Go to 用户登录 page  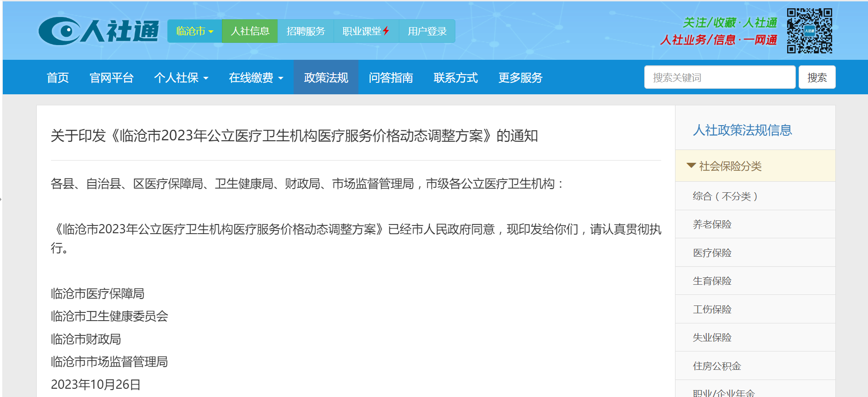coord(427,31)
